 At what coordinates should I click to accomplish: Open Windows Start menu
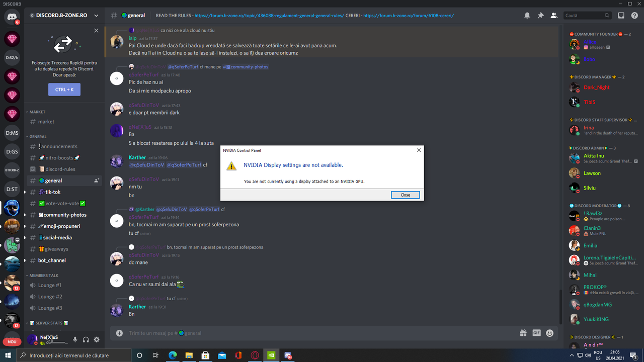pyautogui.click(x=8, y=355)
